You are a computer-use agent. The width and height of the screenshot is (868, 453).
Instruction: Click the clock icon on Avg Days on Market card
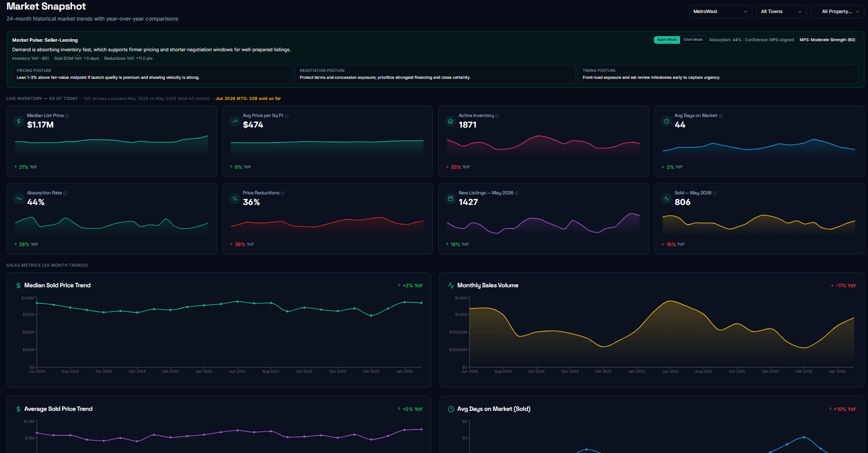point(666,121)
